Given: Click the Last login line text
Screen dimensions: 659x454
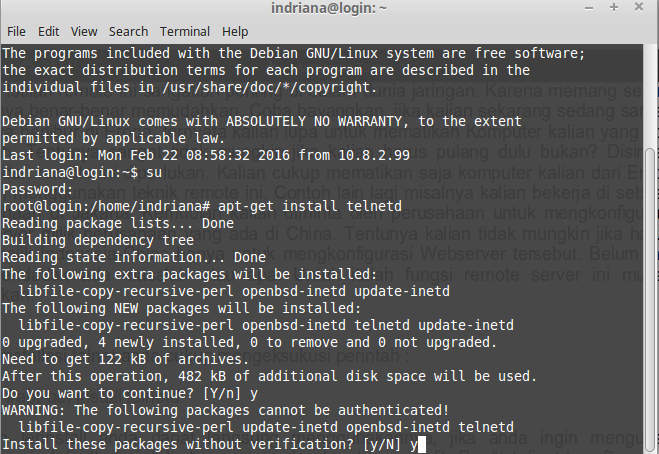Looking at the screenshot, I should (206, 155).
